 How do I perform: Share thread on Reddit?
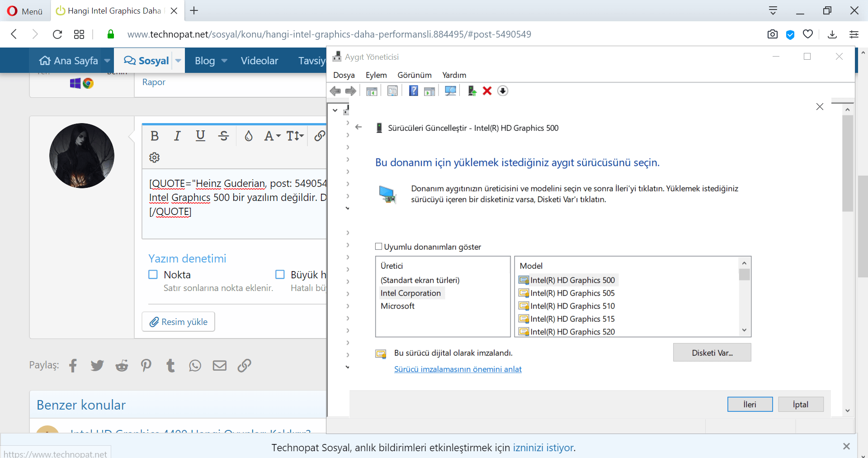(x=122, y=365)
